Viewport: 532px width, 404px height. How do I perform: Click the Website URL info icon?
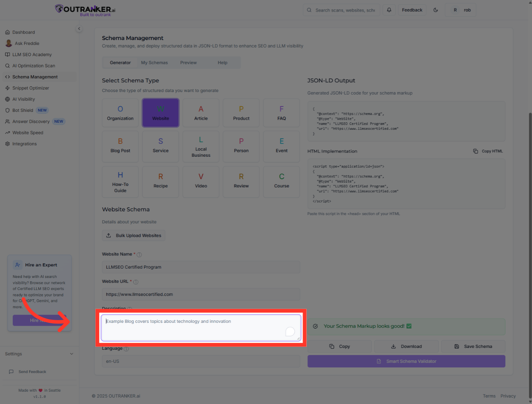point(136,282)
